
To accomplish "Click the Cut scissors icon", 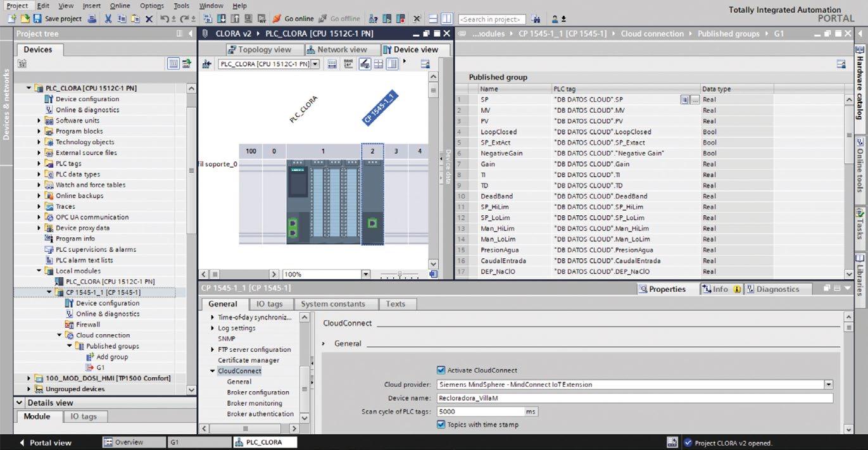I will point(108,19).
